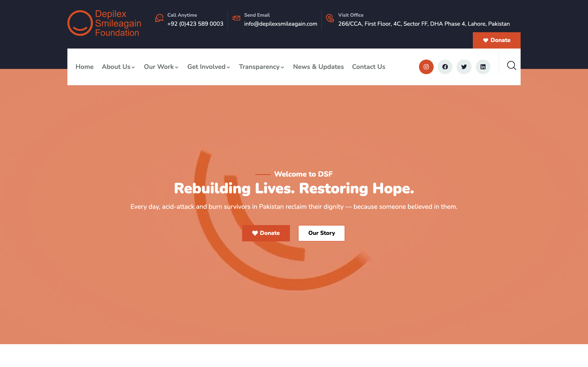Open the search magnifier icon

pyautogui.click(x=511, y=65)
